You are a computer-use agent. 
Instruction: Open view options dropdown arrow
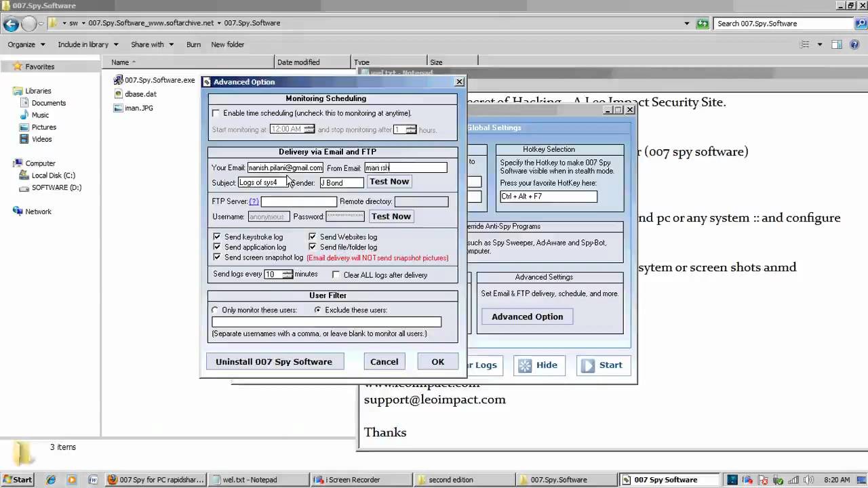(x=819, y=45)
